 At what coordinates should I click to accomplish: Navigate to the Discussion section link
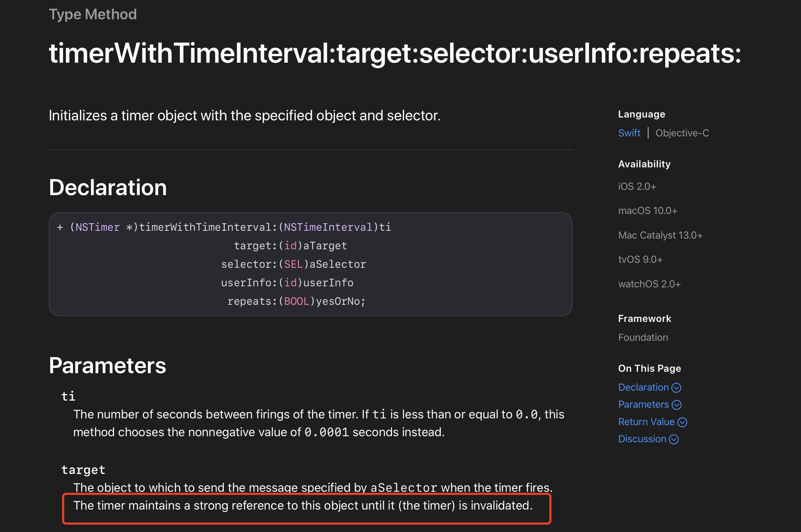[x=642, y=439]
